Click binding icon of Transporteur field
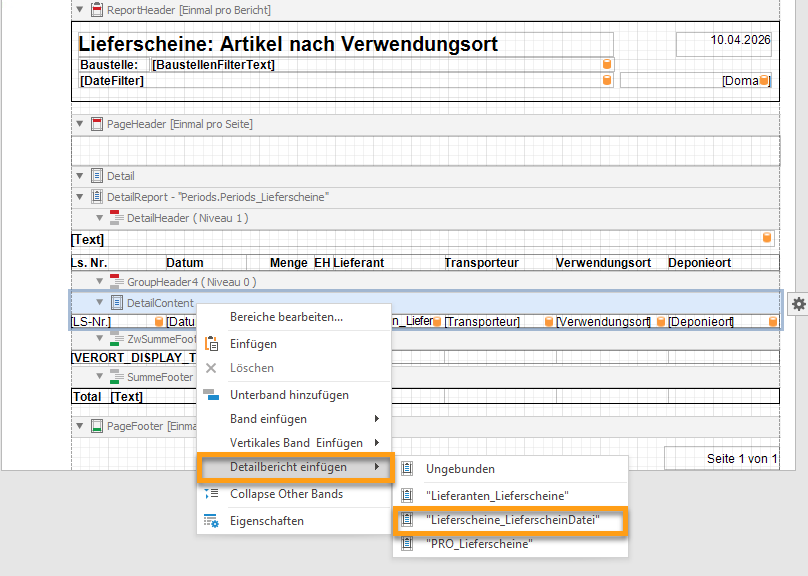808x576 pixels. [x=549, y=321]
